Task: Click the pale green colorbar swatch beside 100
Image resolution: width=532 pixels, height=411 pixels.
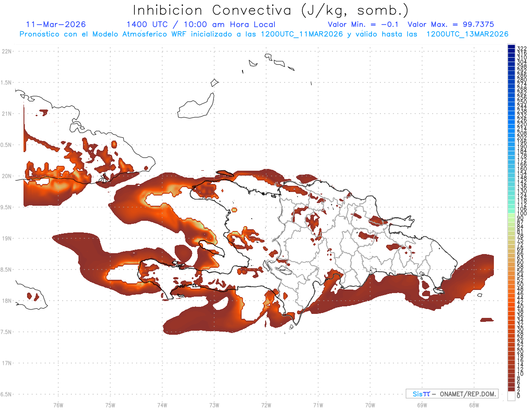Action: [x=511, y=215]
